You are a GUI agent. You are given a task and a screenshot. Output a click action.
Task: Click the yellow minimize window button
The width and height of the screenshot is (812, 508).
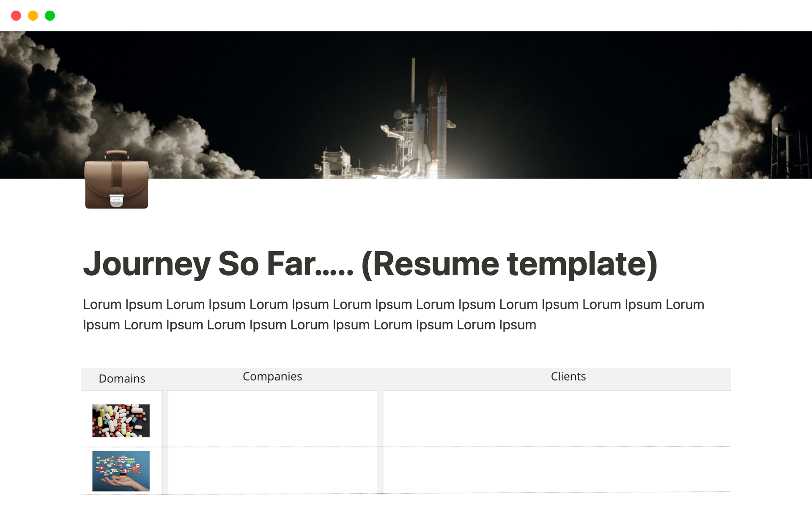[x=33, y=16]
